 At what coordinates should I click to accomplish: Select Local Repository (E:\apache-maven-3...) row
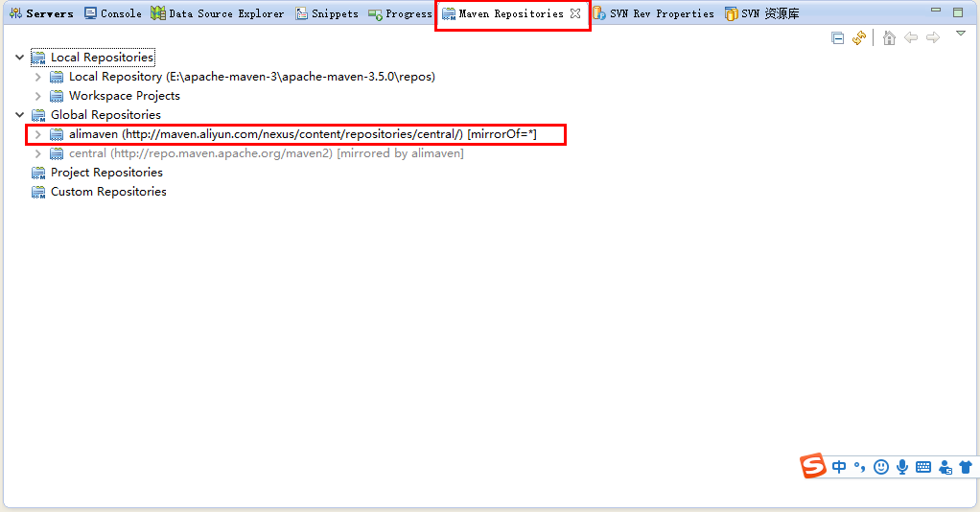pos(252,77)
